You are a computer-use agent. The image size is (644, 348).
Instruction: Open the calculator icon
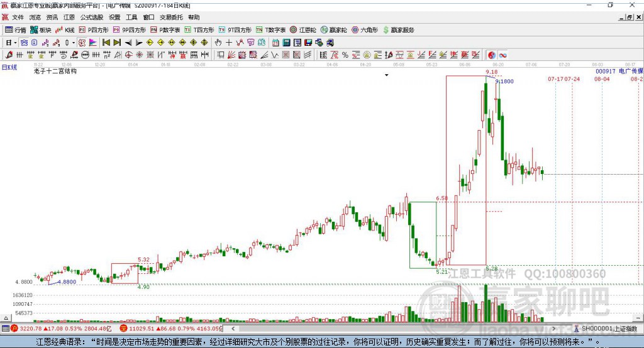pyautogui.click(x=286, y=43)
